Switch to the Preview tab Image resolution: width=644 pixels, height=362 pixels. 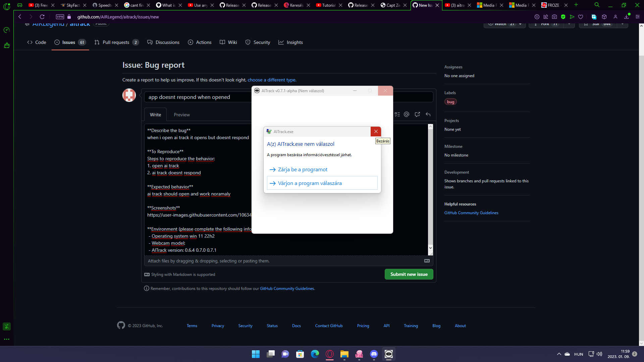coord(181,114)
